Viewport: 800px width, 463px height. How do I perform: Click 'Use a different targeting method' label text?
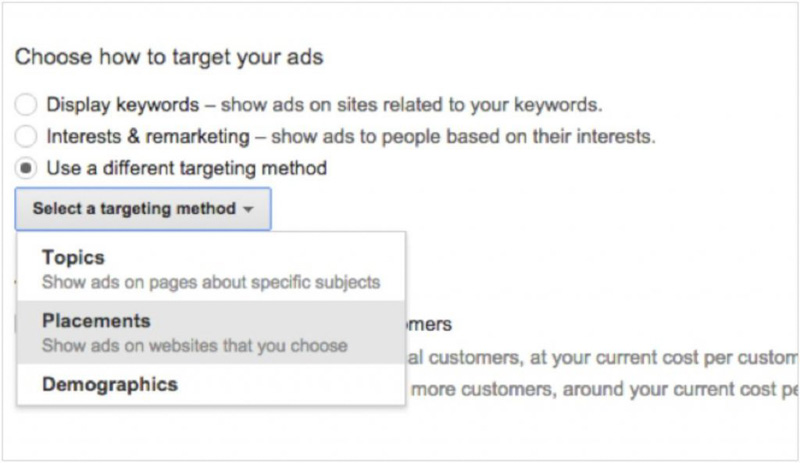tap(187, 168)
